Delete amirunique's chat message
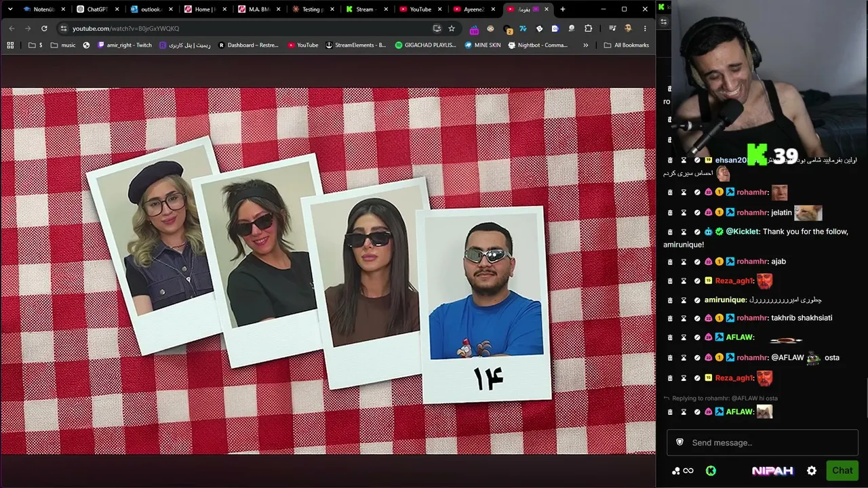 tap(670, 300)
